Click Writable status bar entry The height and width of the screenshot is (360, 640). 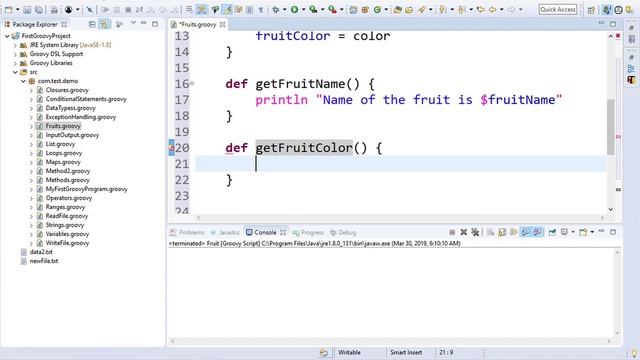pyautogui.click(x=349, y=352)
